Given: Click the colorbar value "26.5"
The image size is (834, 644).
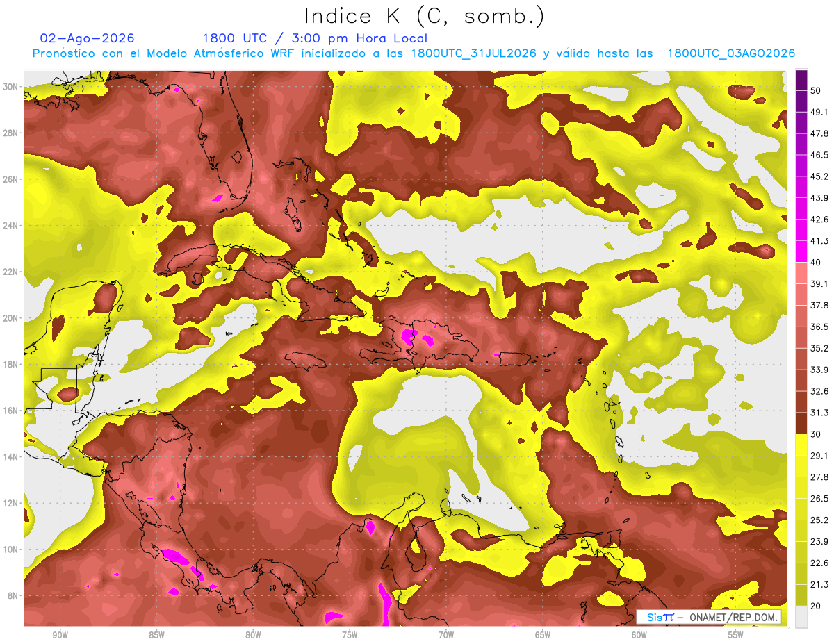Looking at the screenshot, I should tap(820, 498).
